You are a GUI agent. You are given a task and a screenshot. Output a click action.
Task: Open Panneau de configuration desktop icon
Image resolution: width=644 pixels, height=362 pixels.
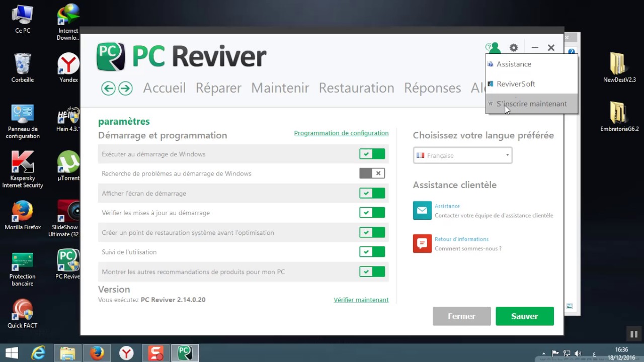point(23,122)
